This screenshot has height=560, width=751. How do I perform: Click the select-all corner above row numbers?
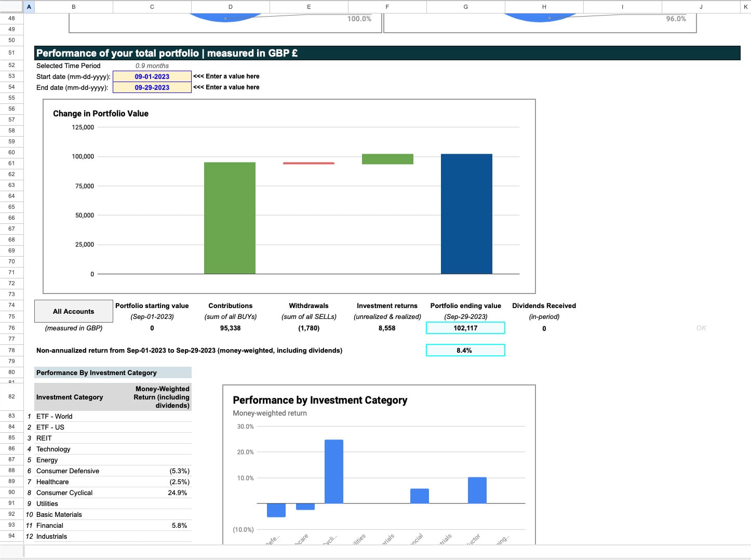click(11, 7)
